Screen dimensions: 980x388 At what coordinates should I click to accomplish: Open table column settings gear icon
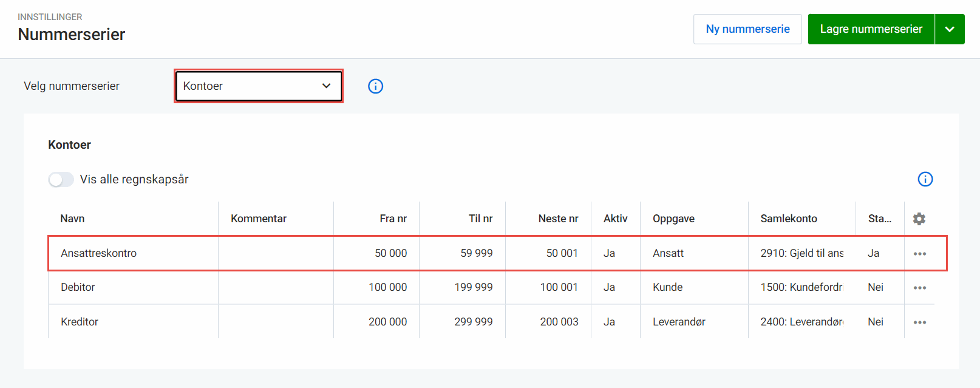tap(919, 219)
